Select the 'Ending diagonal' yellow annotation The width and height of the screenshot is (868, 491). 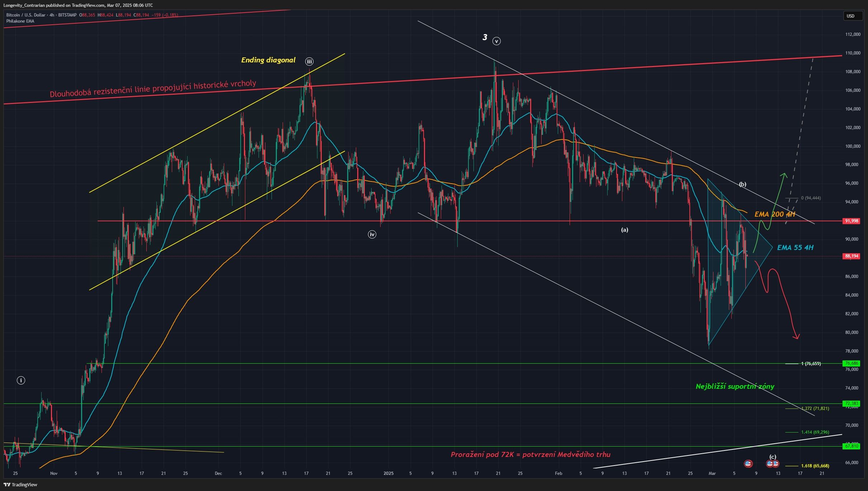click(x=268, y=60)
